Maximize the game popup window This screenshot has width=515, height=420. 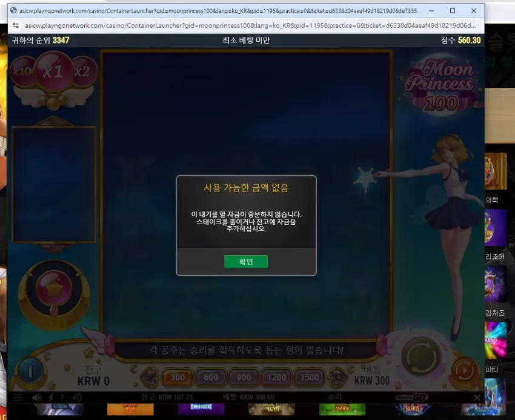pos(452,11)
